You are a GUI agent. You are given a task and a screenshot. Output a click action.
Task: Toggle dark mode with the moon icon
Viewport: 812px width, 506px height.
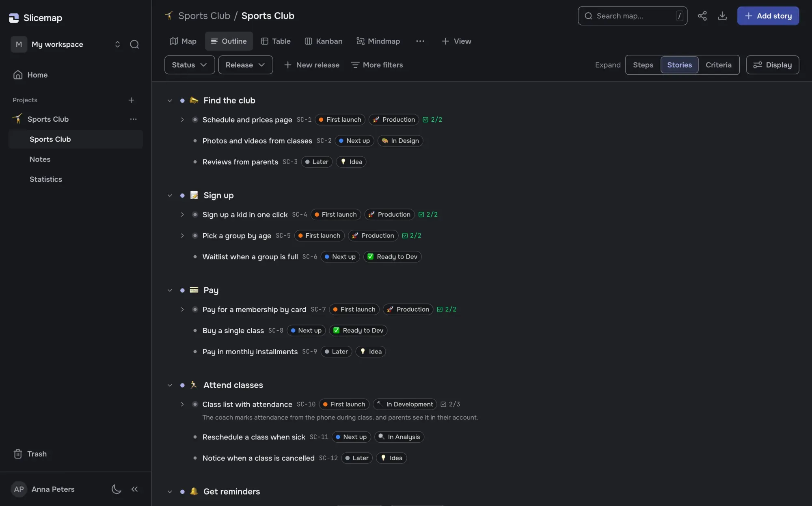point(116,489)
